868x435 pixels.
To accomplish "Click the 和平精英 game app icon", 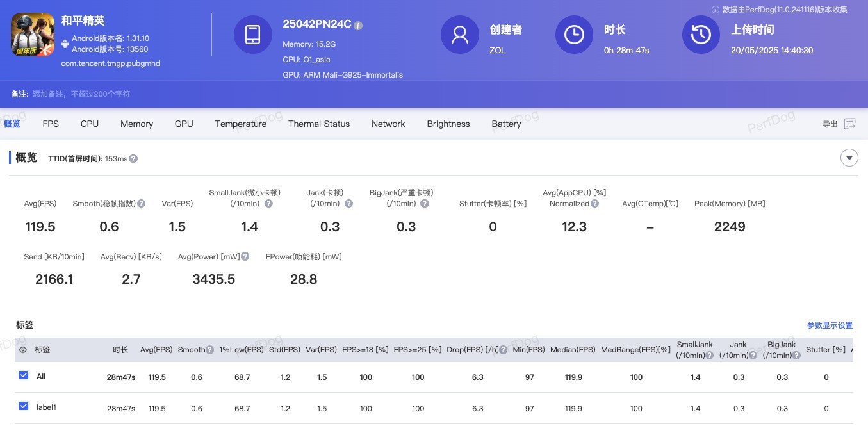I will pyautogui.click(x=33, y=35).
